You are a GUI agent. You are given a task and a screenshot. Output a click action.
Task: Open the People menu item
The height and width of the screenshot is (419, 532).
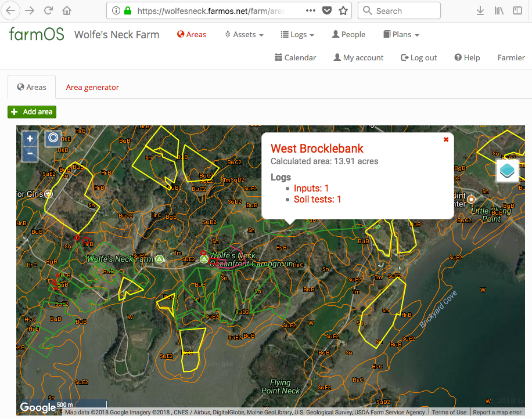coord(348,35)
